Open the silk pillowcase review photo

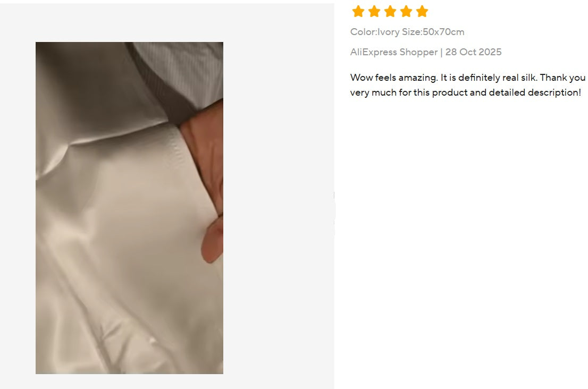click(x=129, y=208)
